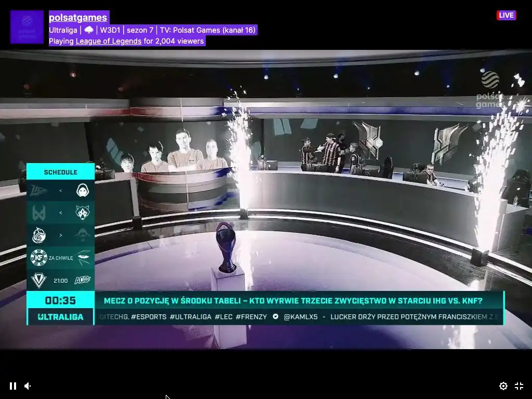Click the hooded figure team logo
This screenshot has width=532, height=399.
click(x=83, y=190)
